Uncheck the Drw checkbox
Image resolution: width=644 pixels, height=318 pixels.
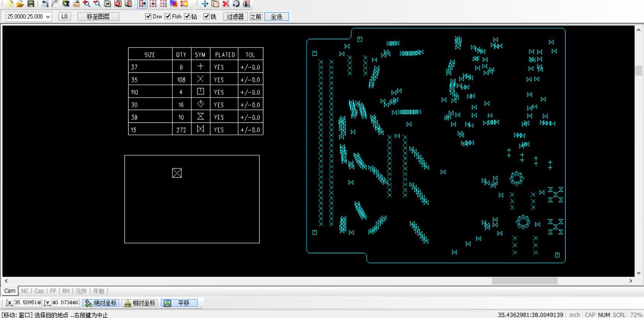tap(148, 17)
